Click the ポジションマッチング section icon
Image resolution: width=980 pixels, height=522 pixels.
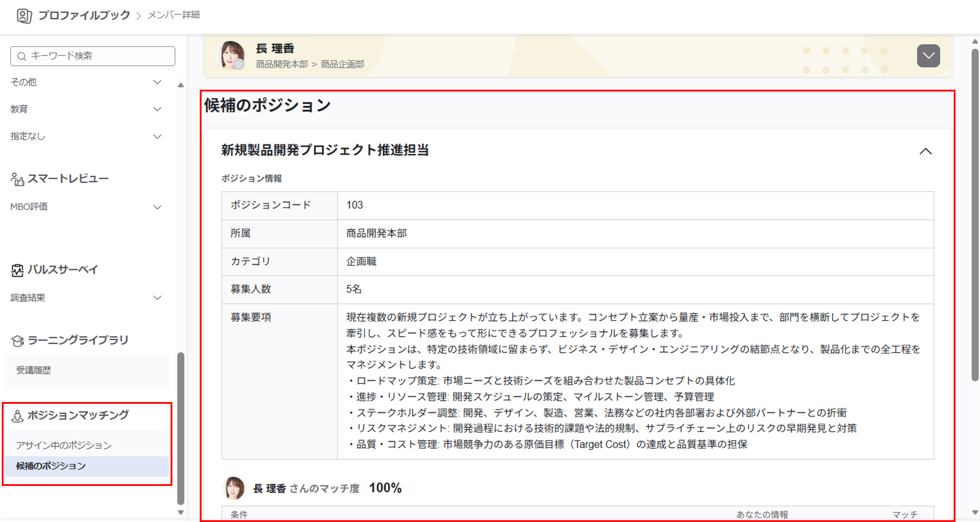click(x=17, y=416)
